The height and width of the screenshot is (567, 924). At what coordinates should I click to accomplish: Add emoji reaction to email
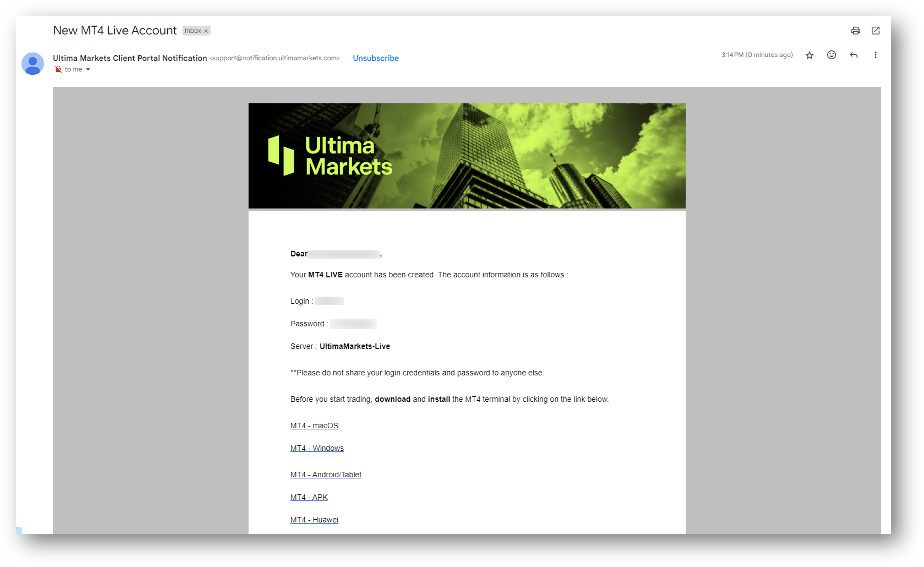click(x=831, y=55)
